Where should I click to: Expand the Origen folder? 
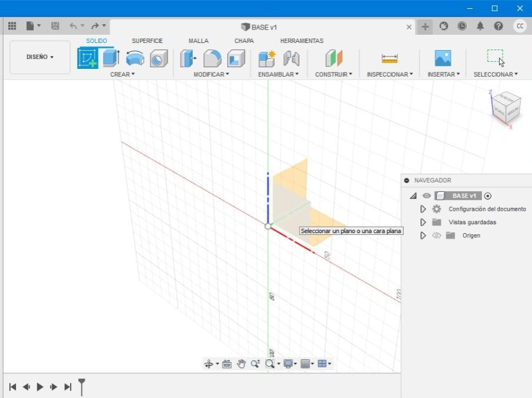coord(423,236)
